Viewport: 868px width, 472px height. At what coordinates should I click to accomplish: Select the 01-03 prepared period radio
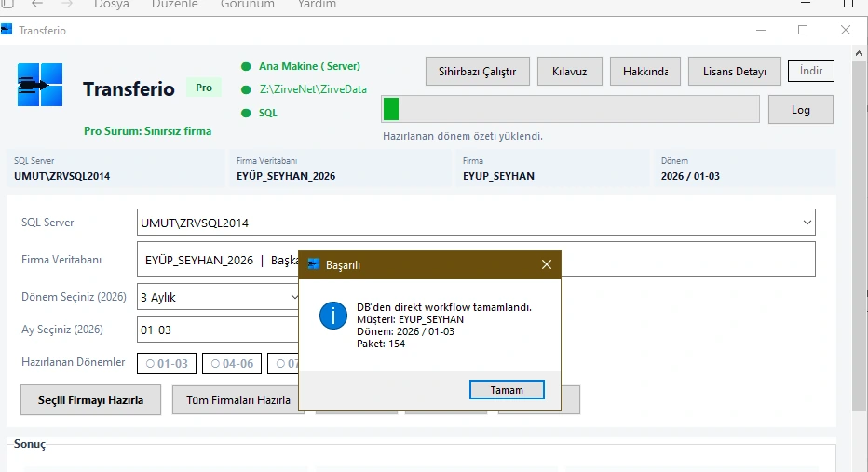click(x=167, y=364)
